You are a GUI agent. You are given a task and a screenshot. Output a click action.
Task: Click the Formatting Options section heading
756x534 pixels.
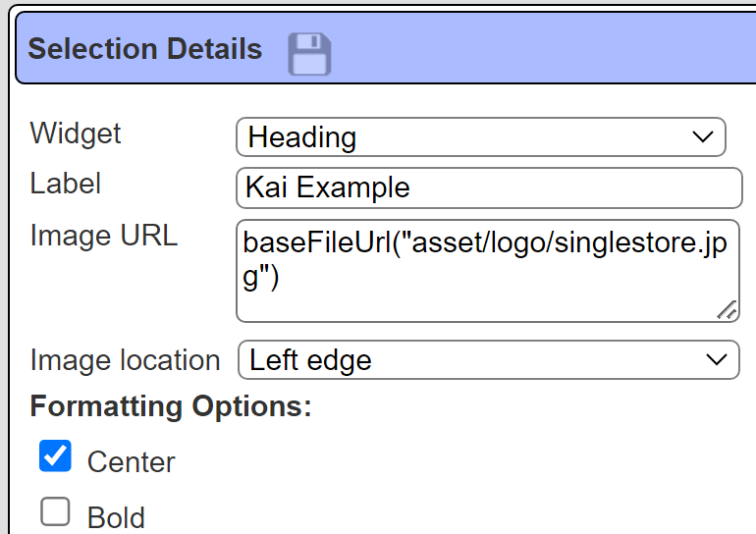click(x=171, y=406)
